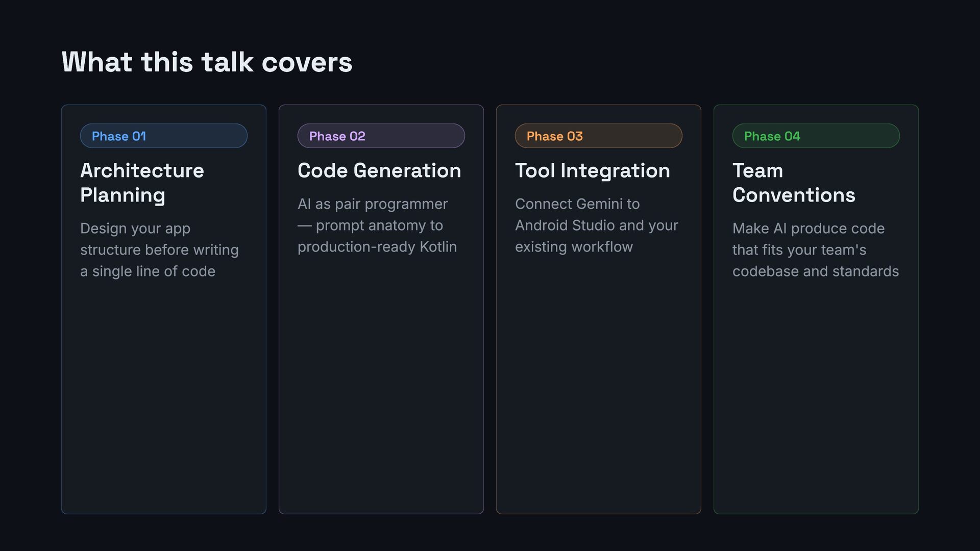This screenshot has width=980, height=551.
Task: Click the 'existing workflow' line
Action: 574,247
